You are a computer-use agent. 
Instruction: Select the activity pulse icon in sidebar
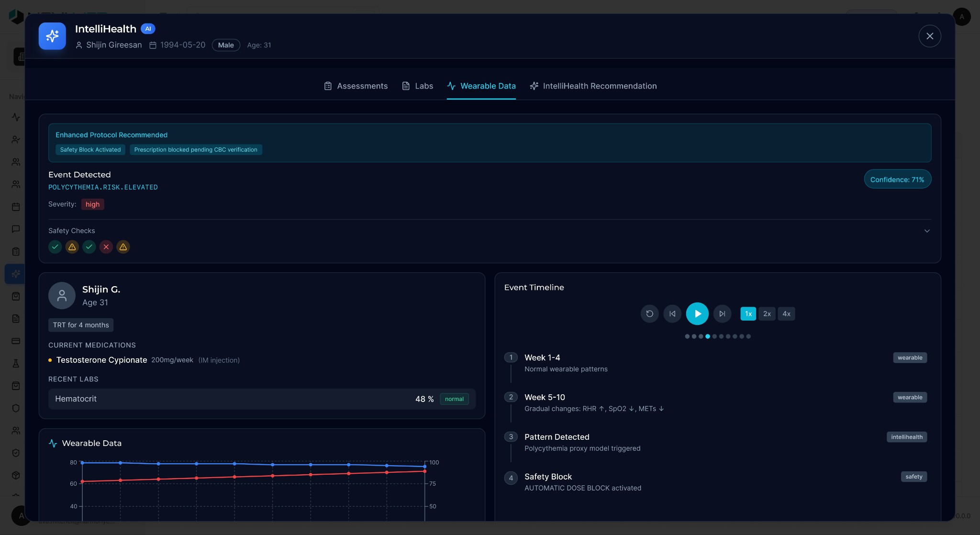[x=16, y=117]
